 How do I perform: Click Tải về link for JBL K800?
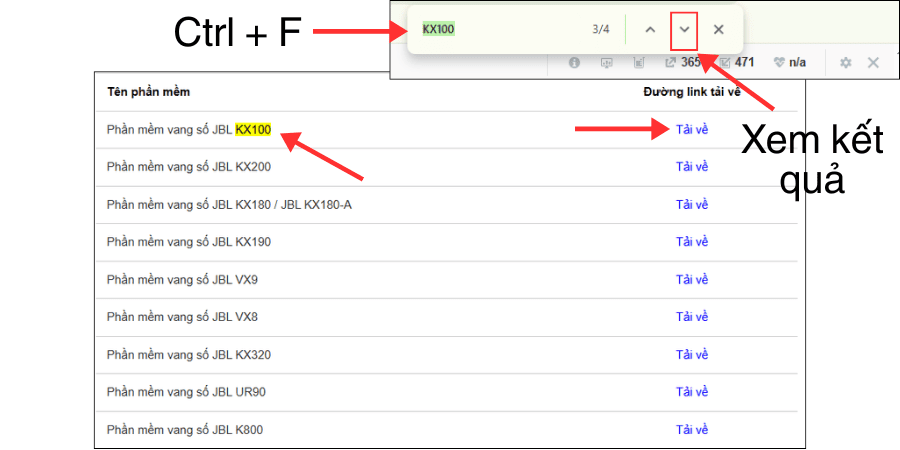coord(692,430)
